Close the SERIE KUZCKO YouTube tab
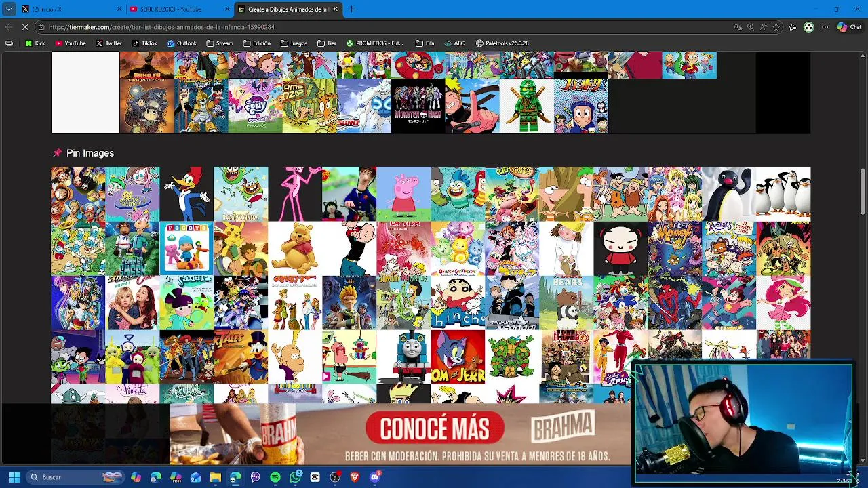 226,9
